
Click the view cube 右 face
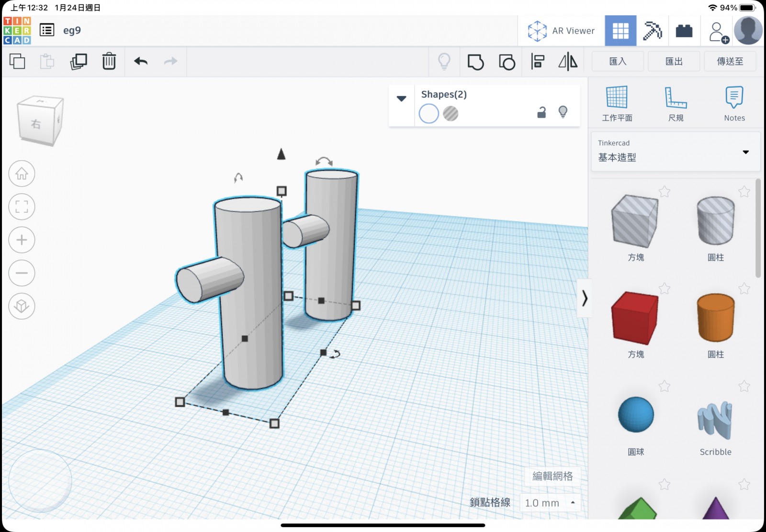point(36,124)
